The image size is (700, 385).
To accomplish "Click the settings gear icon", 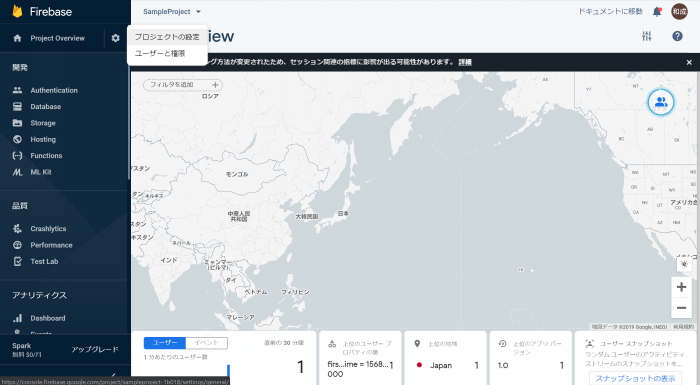I will (116, 38).
